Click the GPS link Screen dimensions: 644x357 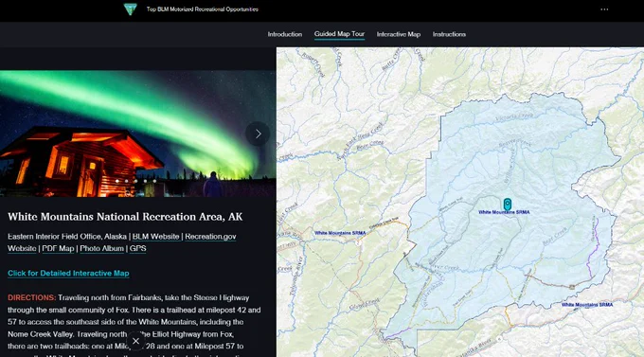coord(137,248)
